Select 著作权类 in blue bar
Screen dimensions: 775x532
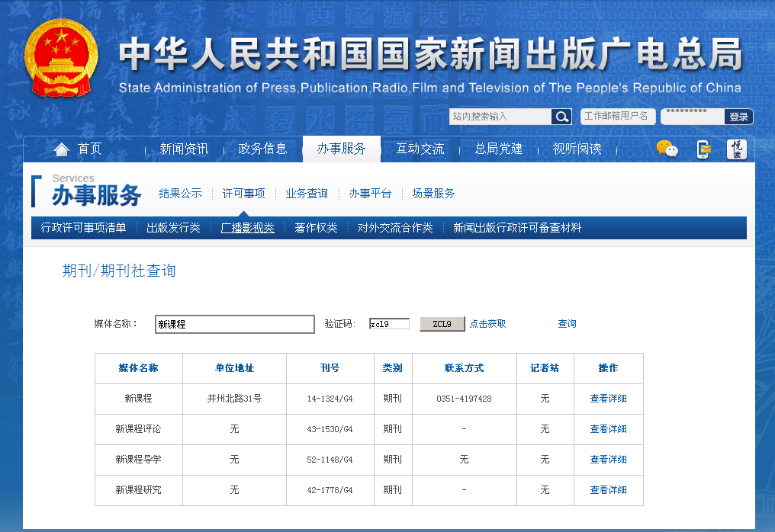(316, 228)
